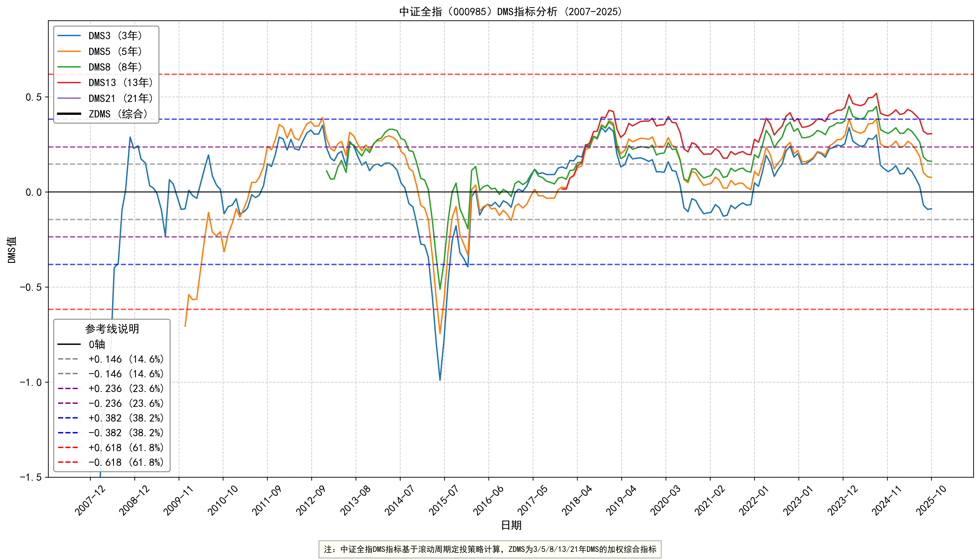Click the orange DMS5 legend line swatch
Screen dimensions: 980x560
[69, 51]
